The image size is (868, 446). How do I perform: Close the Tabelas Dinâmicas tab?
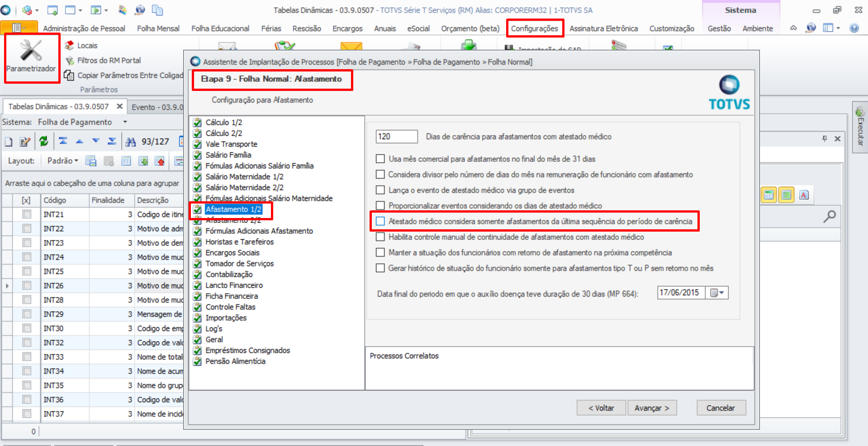point(119,106)
